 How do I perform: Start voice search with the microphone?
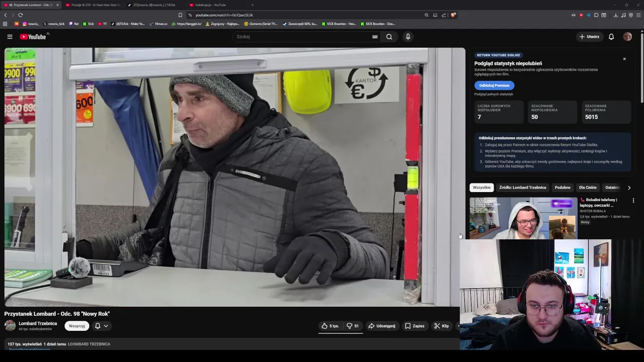coord(408,37)
